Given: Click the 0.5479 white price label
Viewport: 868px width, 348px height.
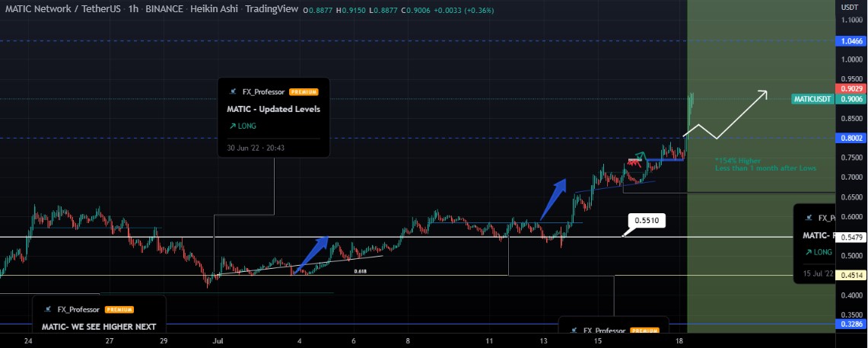Looking at the screenshot, I should (851, 237).
